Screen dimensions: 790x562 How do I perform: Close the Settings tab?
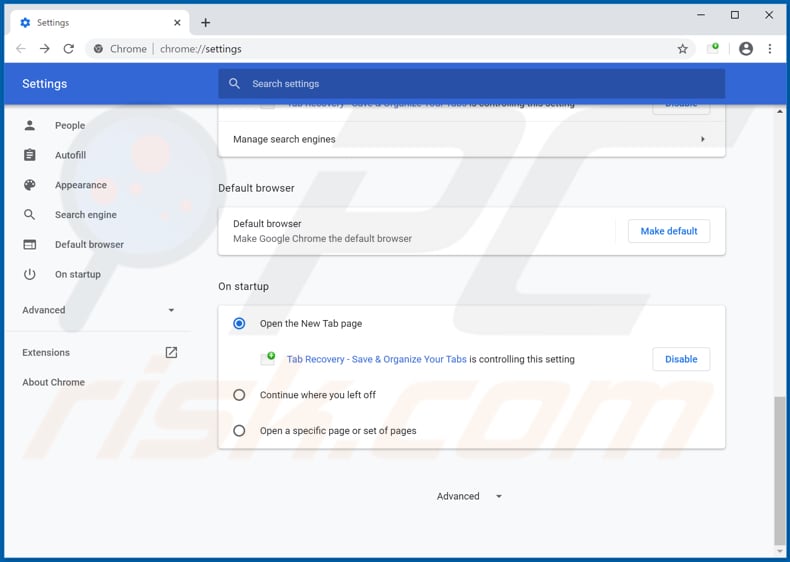[x=177, y=23]
